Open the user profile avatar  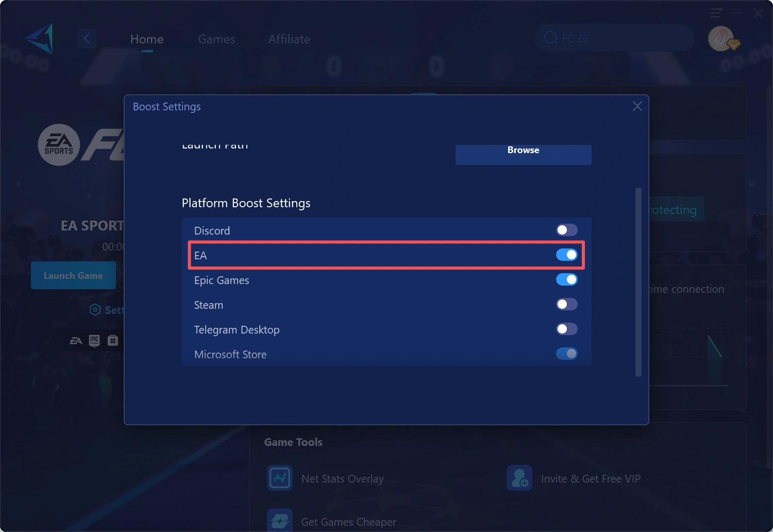point(721,39)
